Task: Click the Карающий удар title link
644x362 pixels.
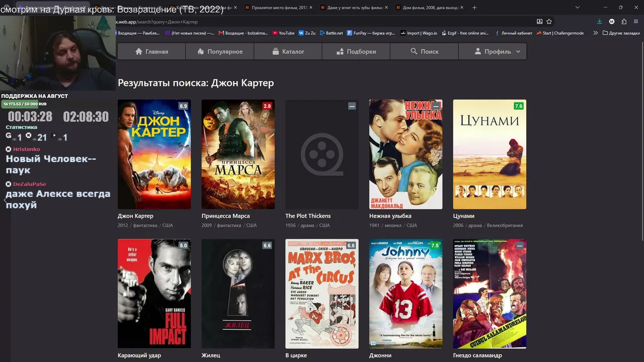Action: pyautogui.click(x=139, y=355)
